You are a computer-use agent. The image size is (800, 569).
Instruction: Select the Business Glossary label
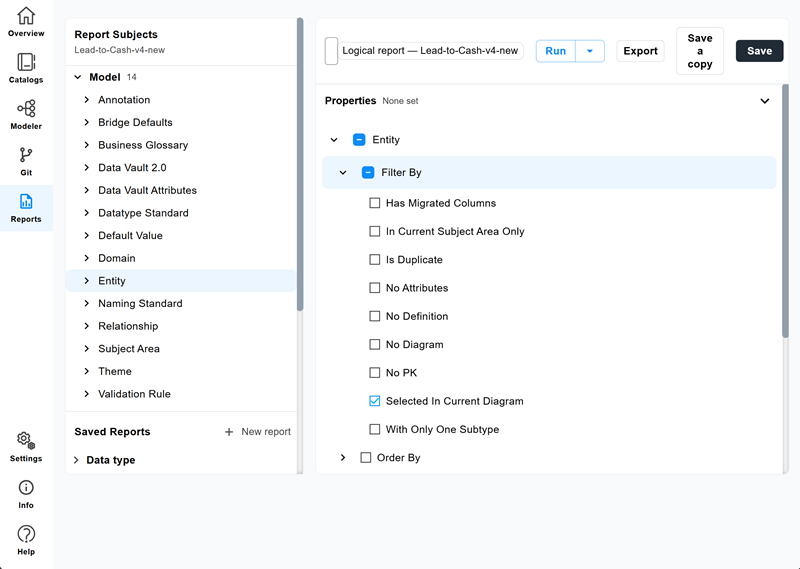[x=143, y=145]
